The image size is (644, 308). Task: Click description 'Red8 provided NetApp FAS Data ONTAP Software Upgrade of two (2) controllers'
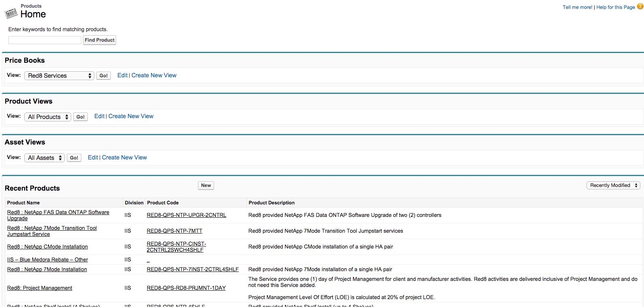345,215
